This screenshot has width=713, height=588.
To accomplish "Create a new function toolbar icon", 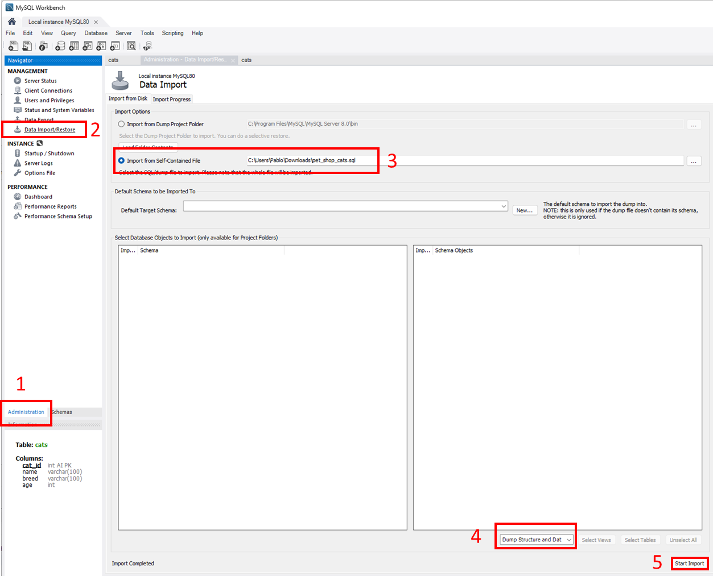I will (114, 46).
